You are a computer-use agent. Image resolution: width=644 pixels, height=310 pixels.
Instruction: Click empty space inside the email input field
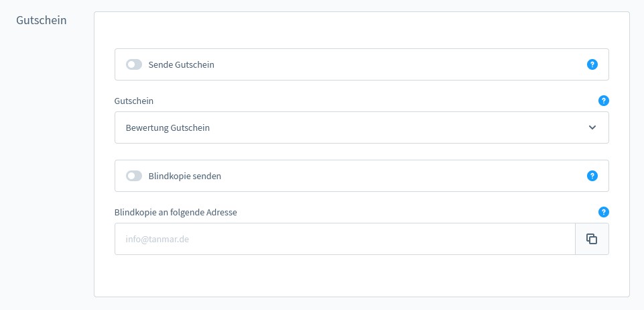(x=402, y=239)
